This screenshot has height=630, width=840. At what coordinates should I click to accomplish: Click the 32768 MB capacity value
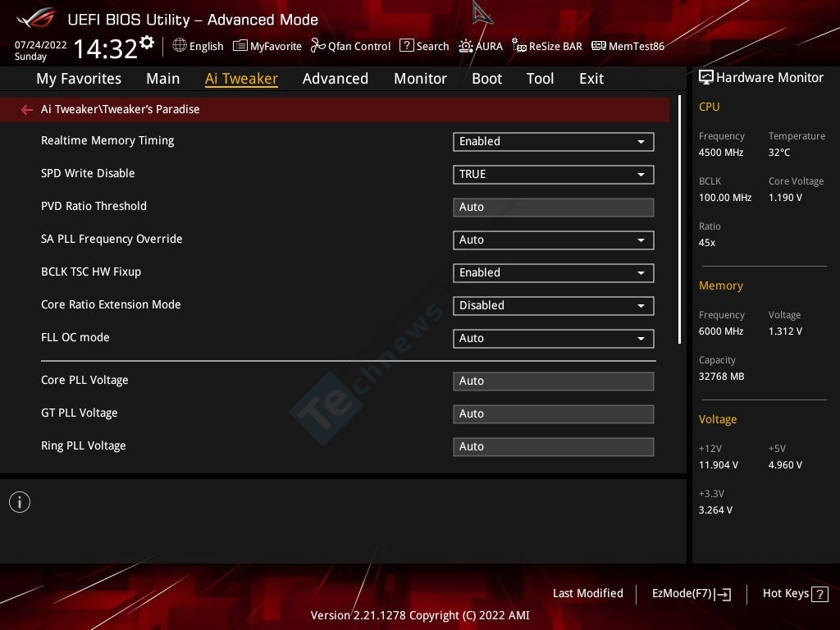(x=722, y=376)
